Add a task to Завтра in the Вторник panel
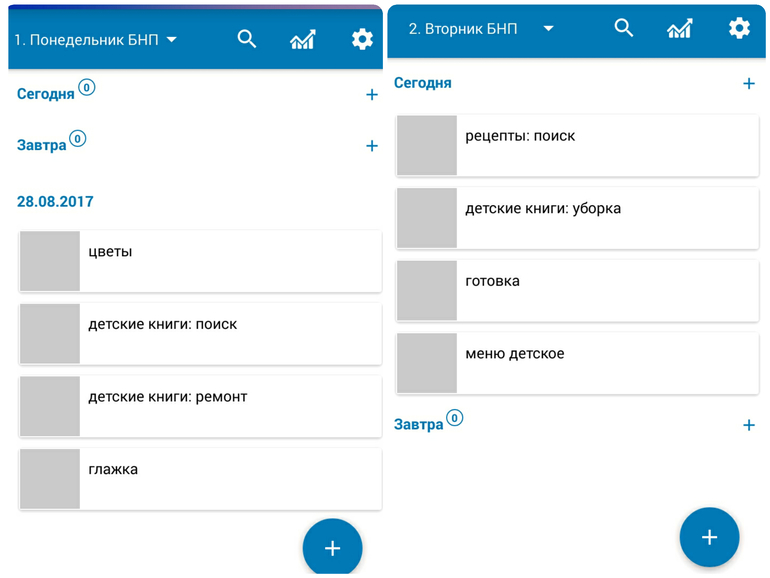The image size is (770, 578). [749, 425]
